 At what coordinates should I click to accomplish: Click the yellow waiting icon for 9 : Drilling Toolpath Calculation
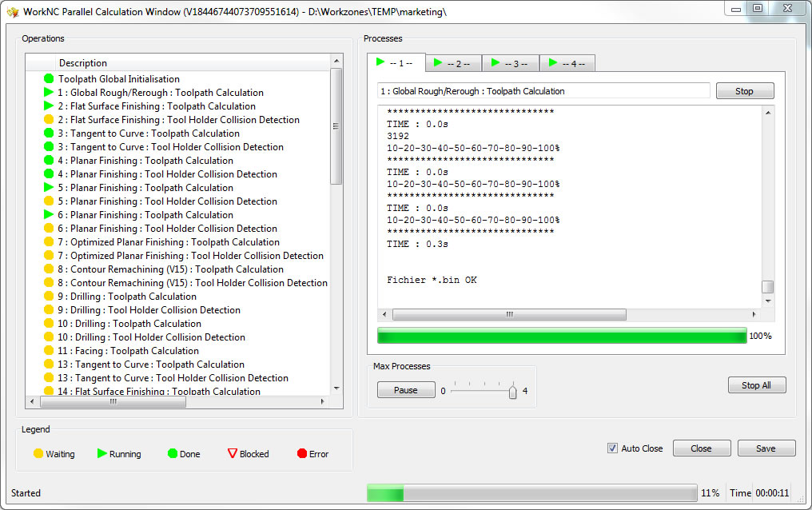click(x=49, y=297)
